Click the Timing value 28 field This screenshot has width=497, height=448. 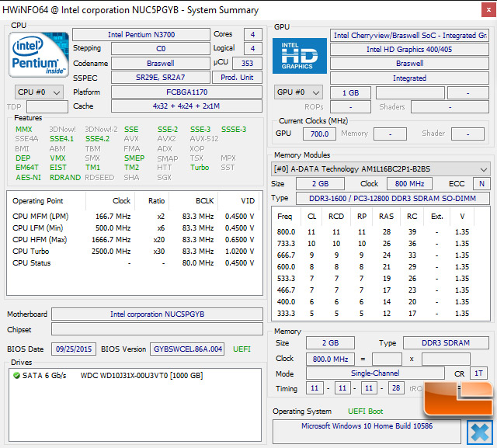396,388
